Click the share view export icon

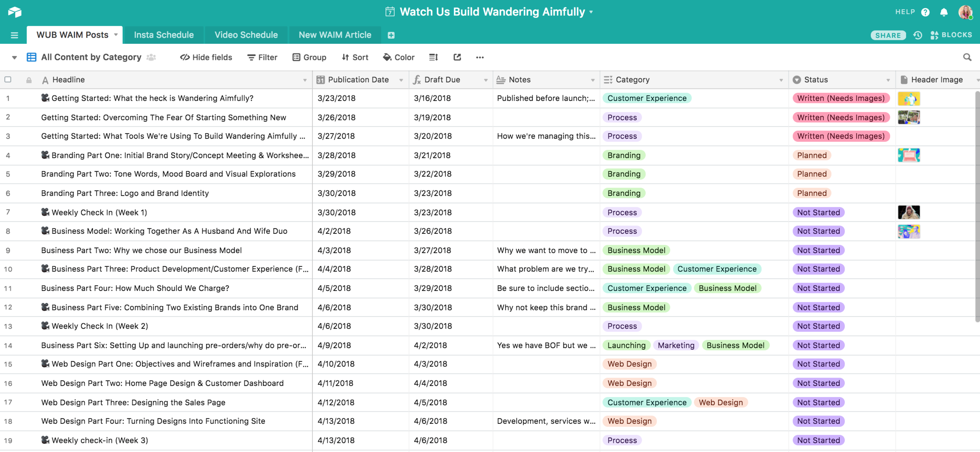pyautogui.click(x=457, y=58)
